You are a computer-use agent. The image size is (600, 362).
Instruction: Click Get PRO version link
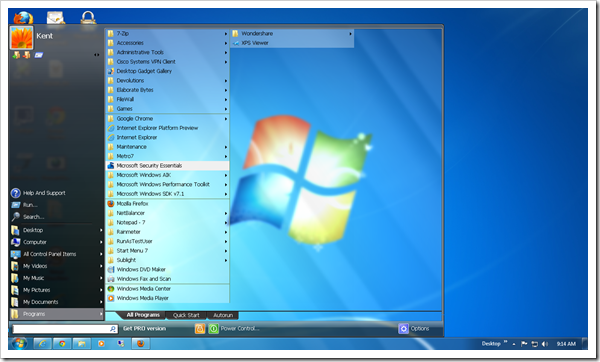point(144,329)
